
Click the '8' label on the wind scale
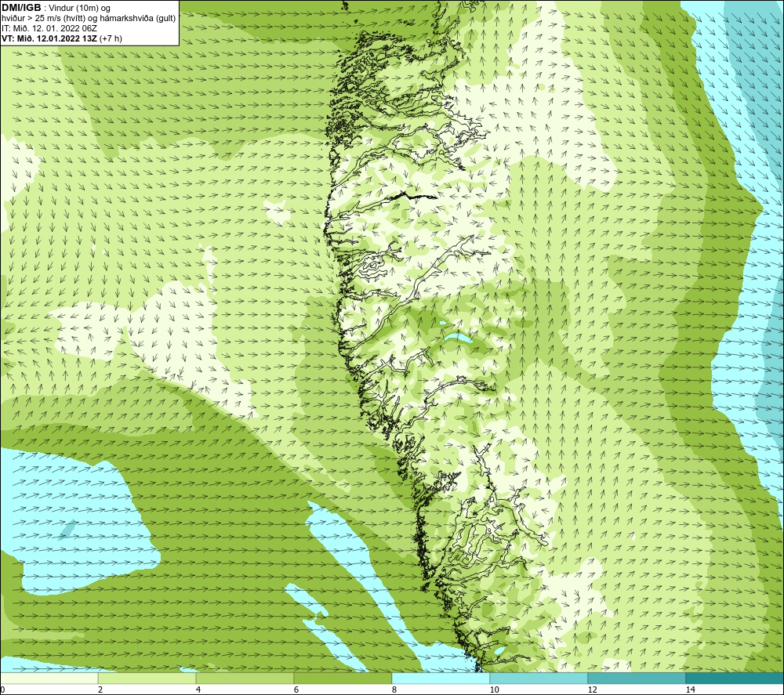tap(394, 690)
